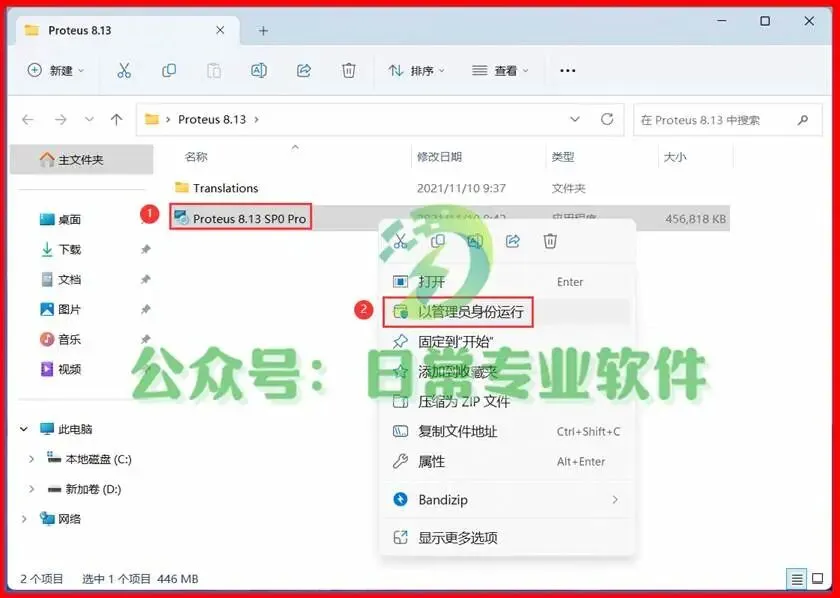Switch to large icons view in status bar
840x598 pixels.
pyautogui.click(x=818, y=579)
